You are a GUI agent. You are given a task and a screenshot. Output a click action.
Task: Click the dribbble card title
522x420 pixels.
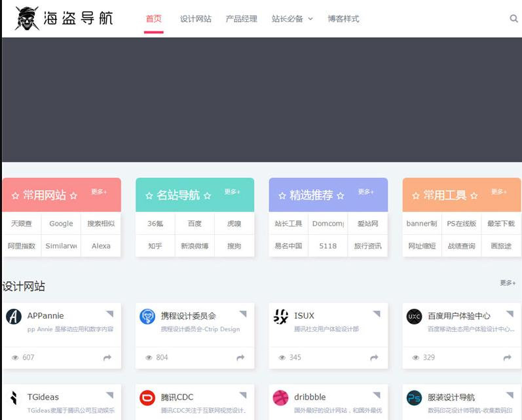point(310,397)
